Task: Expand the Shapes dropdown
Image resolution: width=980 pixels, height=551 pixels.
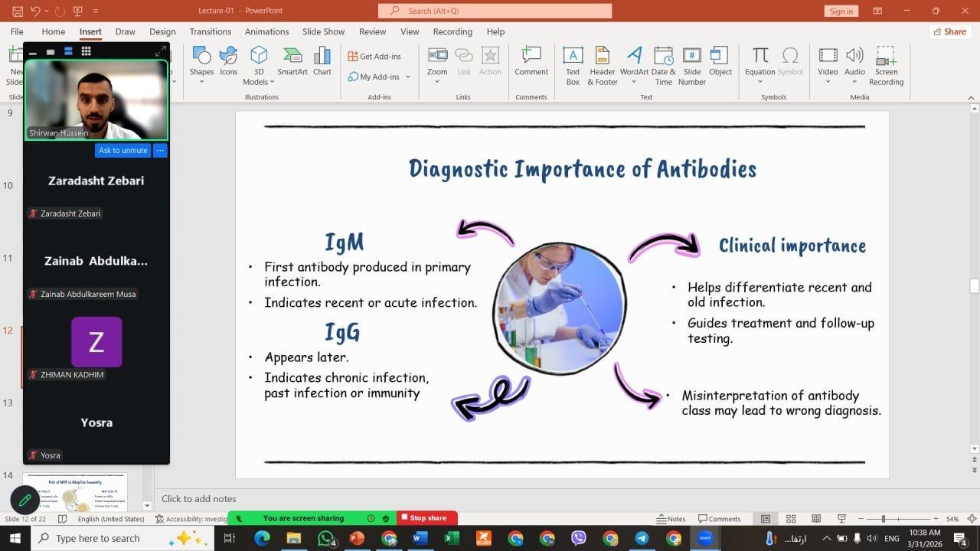Action: 201,82
